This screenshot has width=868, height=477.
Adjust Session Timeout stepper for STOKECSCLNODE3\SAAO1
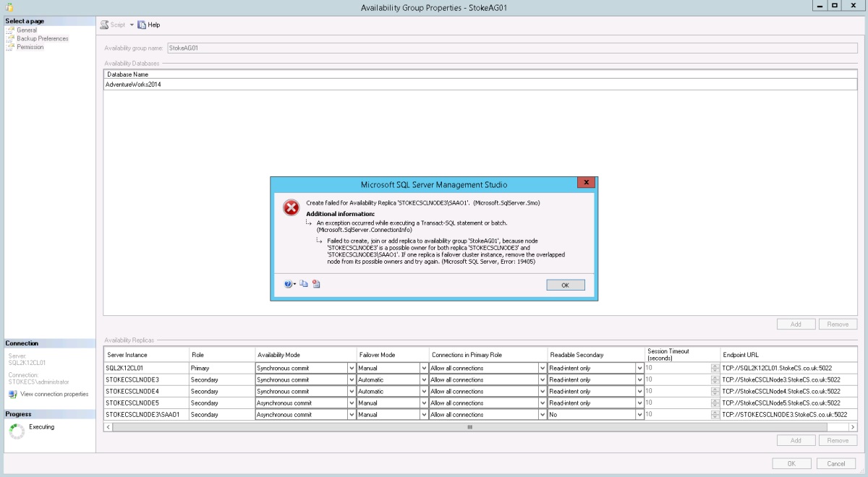coord(715,414)
